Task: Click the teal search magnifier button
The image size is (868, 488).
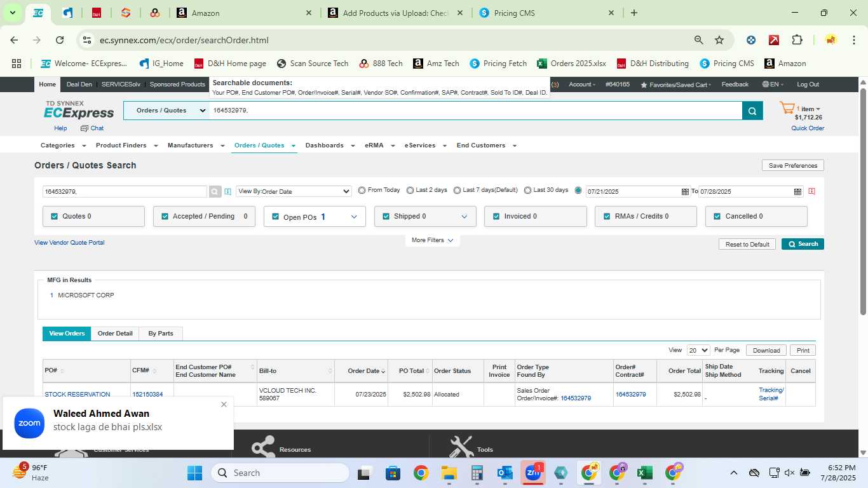Action: tap(751, 111)
